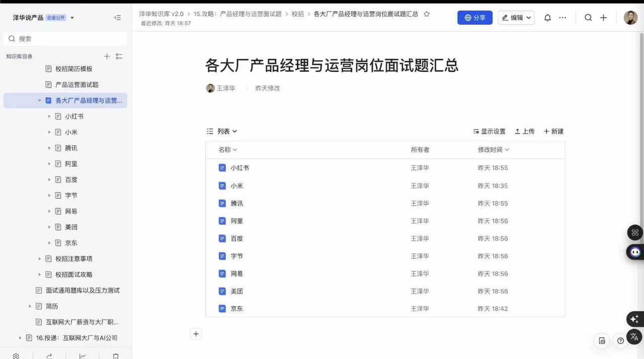Click the floating apps grid icon
This screenshot has width=644, height=359.
point(635,232)
